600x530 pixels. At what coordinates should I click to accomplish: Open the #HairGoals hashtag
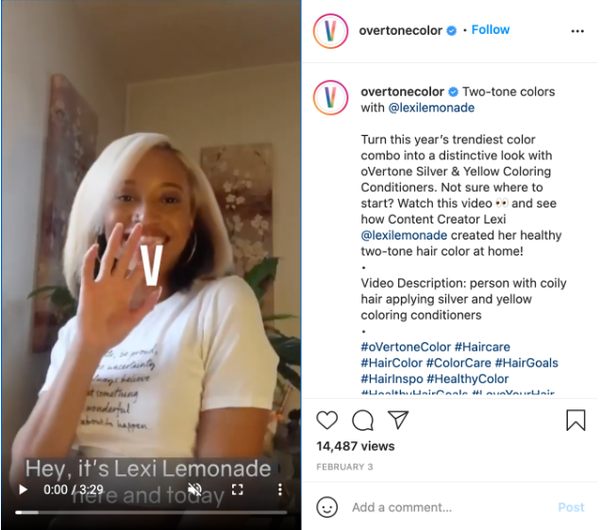(527, 363)
